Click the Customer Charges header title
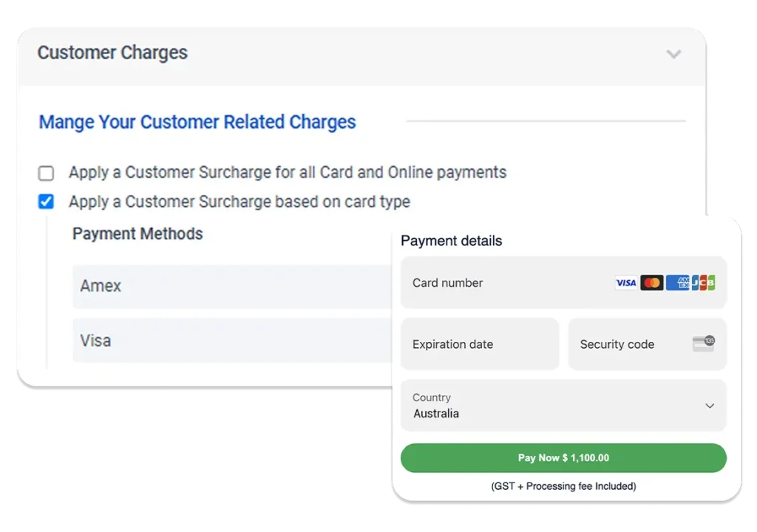The height and width of the screenshot is (532, 757). [112, 52]
